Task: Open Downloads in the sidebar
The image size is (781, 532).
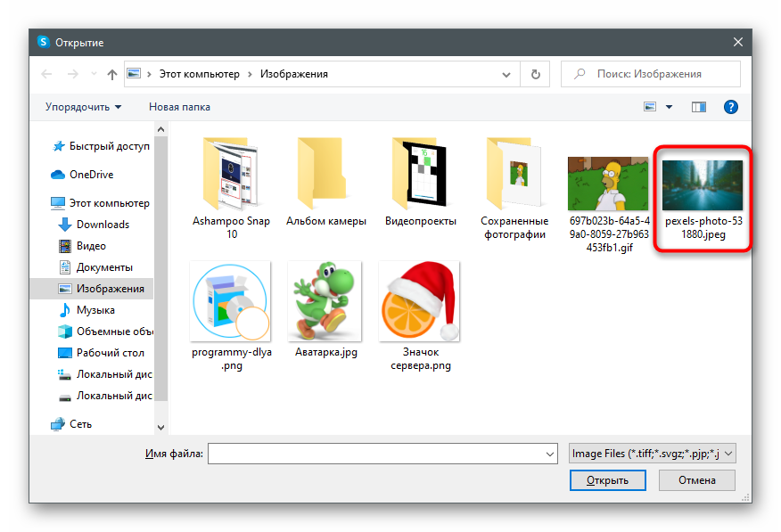Action: tap(95, 225)
